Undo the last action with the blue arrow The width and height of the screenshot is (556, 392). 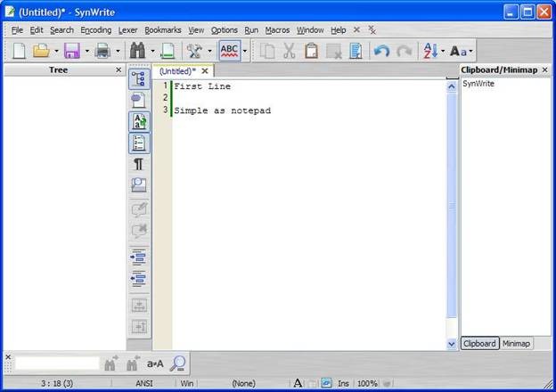click(381, 51)
